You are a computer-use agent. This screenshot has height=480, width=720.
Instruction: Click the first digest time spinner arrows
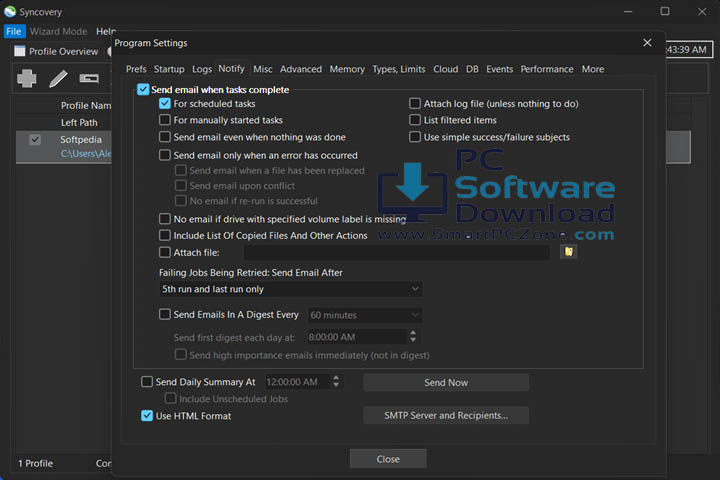tap(413, 337)
